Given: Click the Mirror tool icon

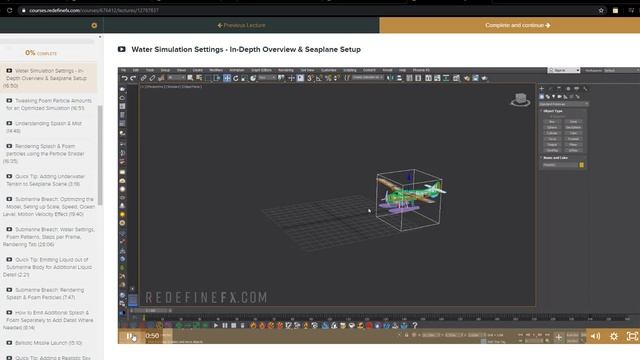Looking at the screenshot, I should coord(390,78).
